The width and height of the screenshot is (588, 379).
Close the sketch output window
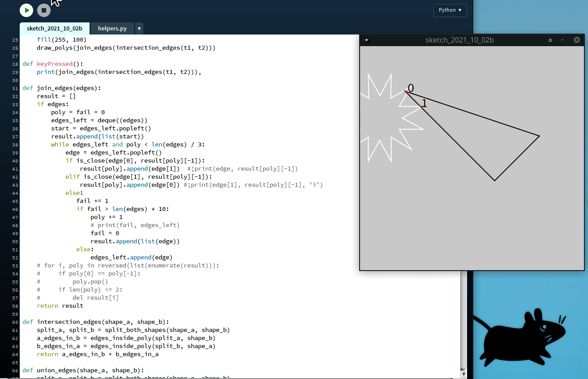(x=577, y=40)
